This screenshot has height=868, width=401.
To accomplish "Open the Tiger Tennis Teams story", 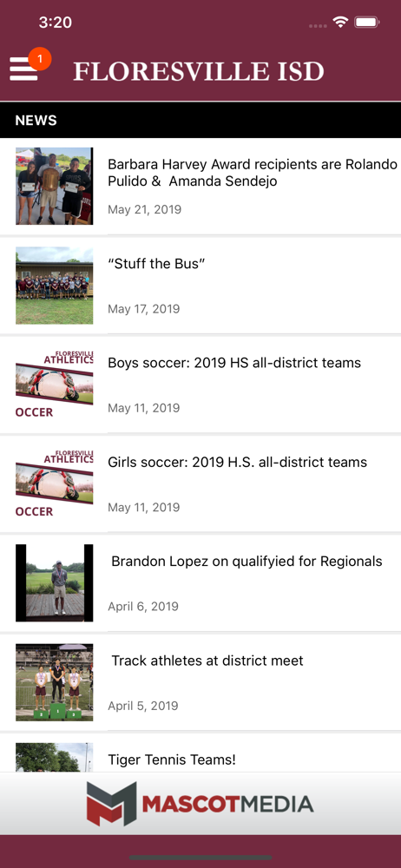I will pos(172,759).
